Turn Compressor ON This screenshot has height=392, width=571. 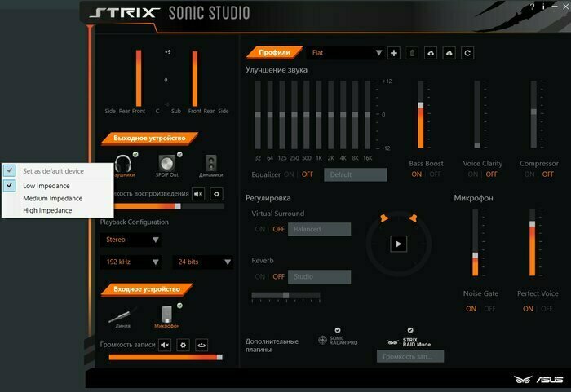pos(529,174)
